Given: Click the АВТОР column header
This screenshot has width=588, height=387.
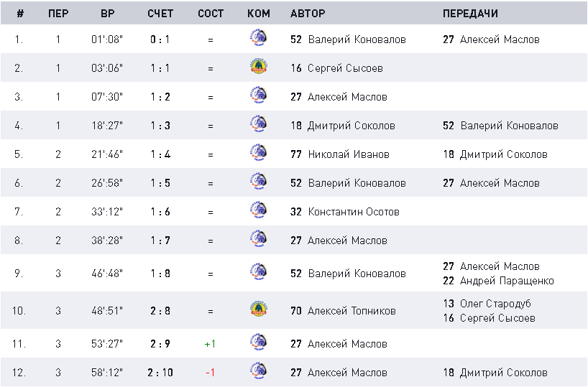Looking at the screenshot, I should 308,14.
